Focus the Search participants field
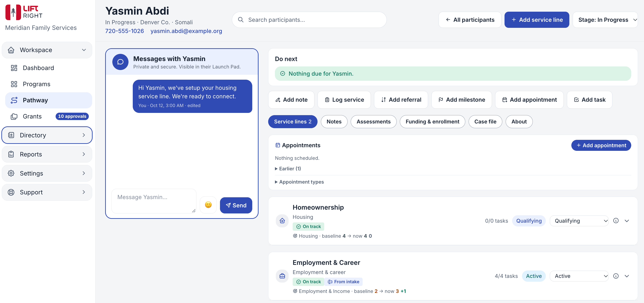The height and width of the screenshot is (303, 644). 309,20
